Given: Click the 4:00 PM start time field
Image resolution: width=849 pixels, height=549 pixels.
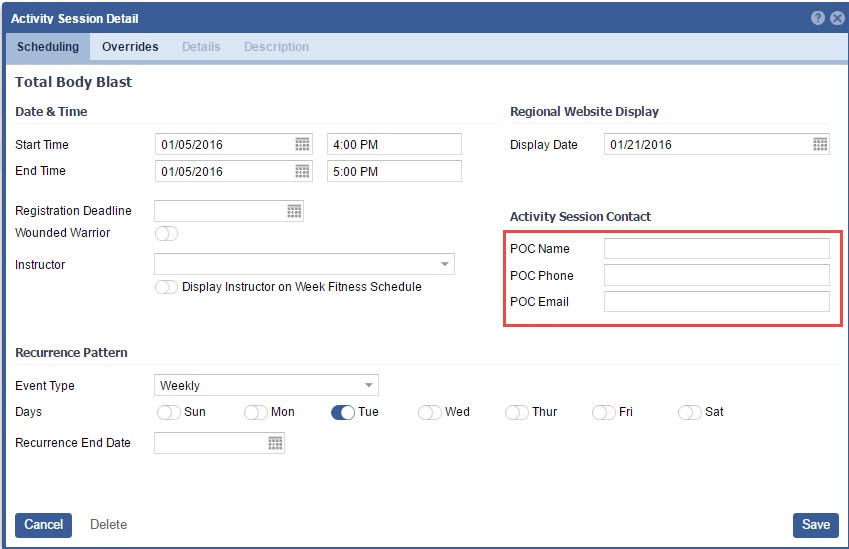Looking at the screenshot, I should pyautogui.click(x=394, y=145).
